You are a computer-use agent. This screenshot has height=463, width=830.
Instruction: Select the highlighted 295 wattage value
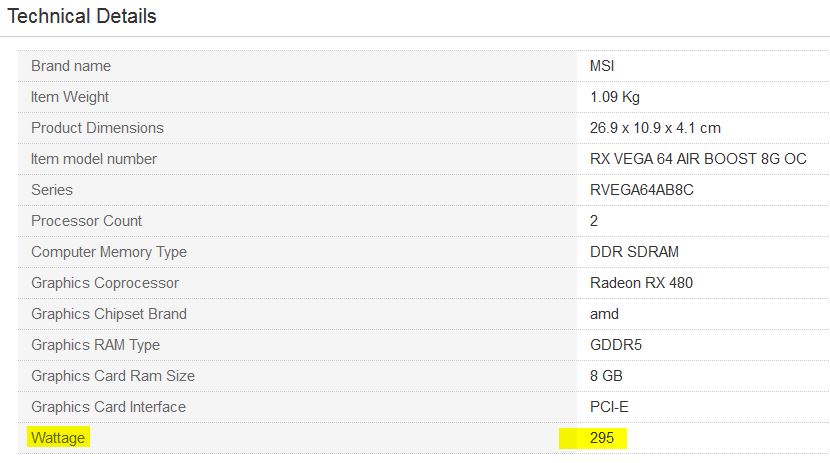click(x=602, y=438)
